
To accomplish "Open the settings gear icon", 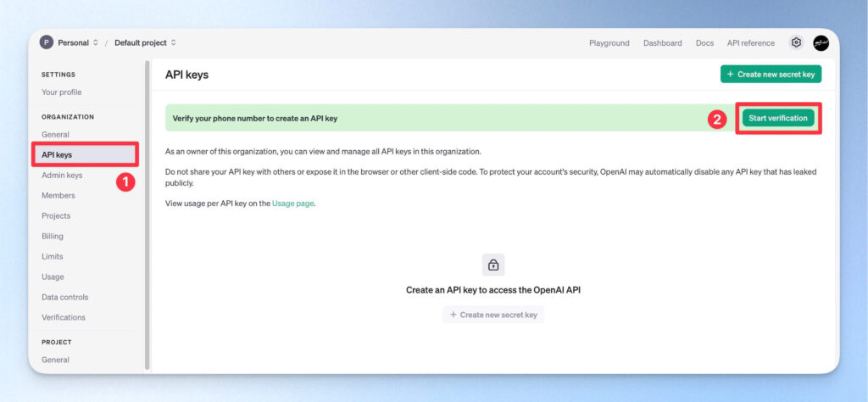I will [x=796, y=42].
